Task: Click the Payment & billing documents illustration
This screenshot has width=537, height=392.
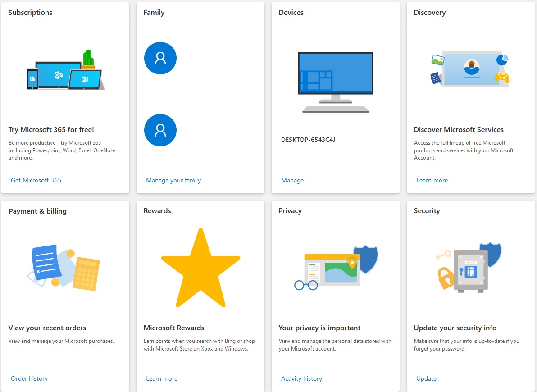Action: pos(64,268)
